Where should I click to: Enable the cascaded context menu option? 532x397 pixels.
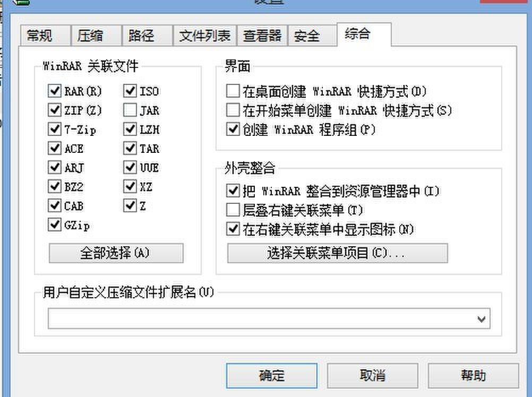tap(232, 209)
